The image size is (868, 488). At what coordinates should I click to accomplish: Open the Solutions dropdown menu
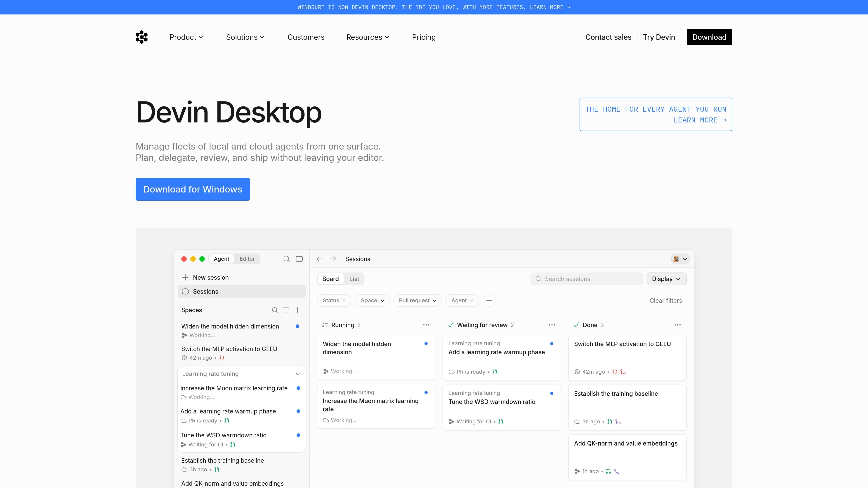coord(245,37)
